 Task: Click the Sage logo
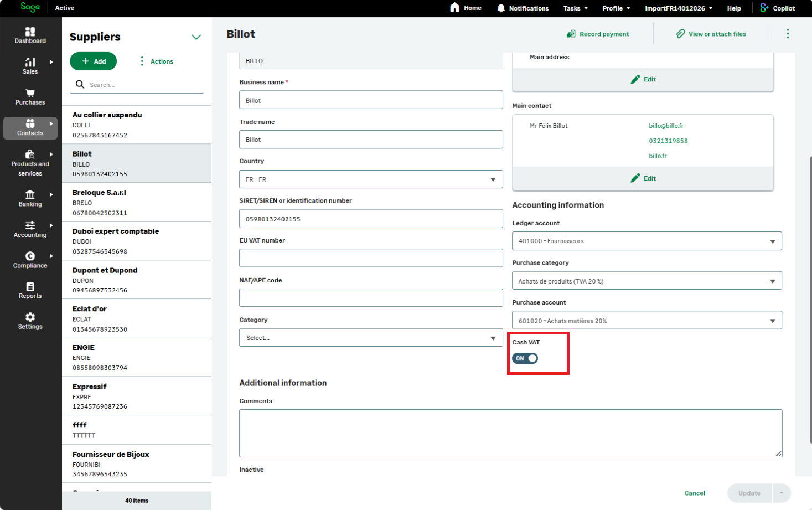click(x=30, y=7)
